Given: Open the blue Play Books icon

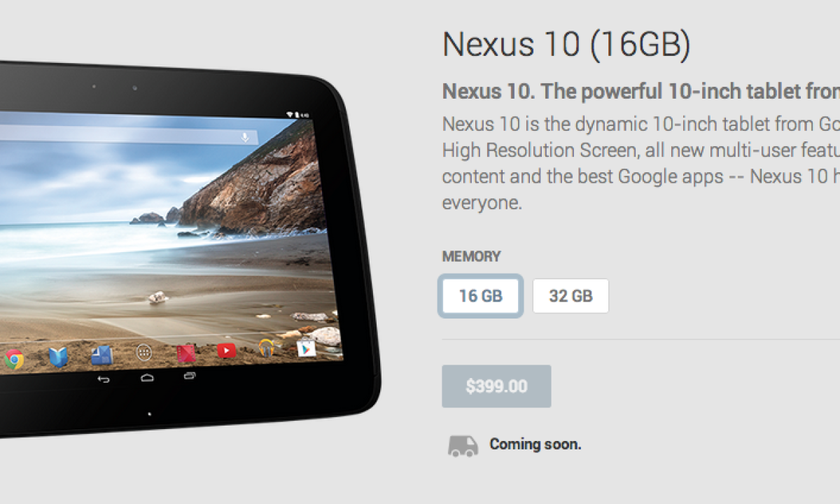Looking at the screenshot, I should (58, 358).
